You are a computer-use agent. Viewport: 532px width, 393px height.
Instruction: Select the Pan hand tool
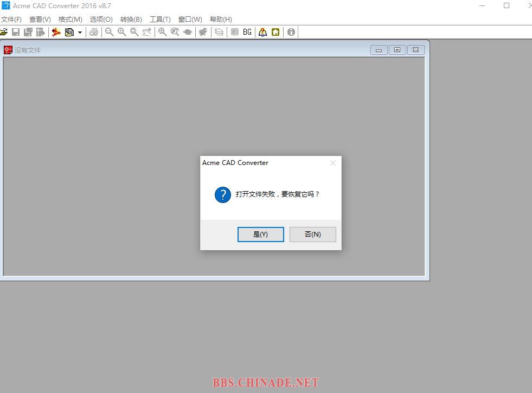(146, 32)
